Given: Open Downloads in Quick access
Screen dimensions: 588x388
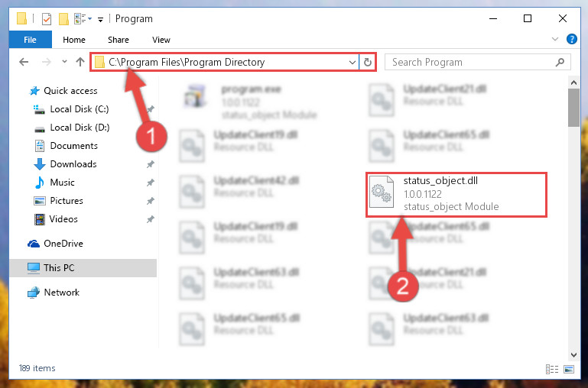Looking at the screenshot, I should click(73, 164).
